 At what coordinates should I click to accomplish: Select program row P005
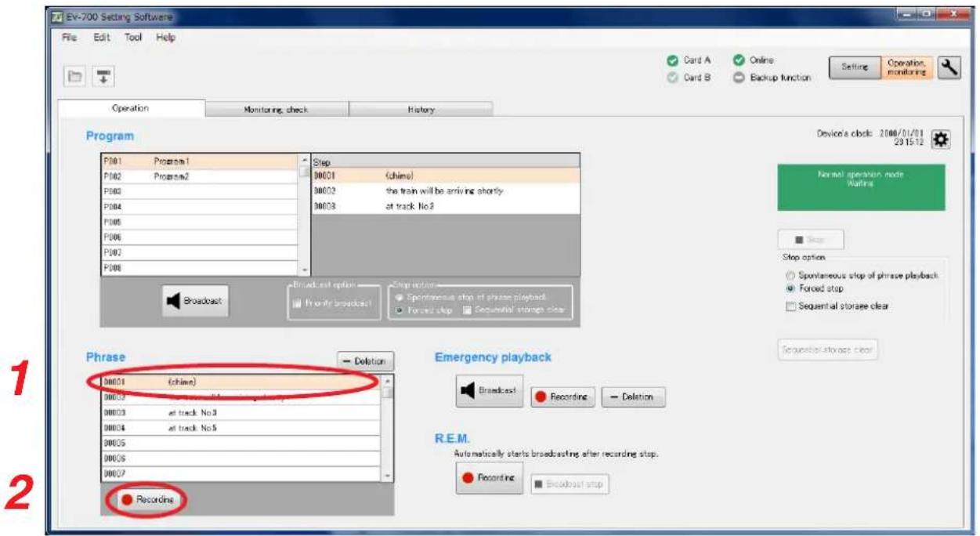(200, 222)
